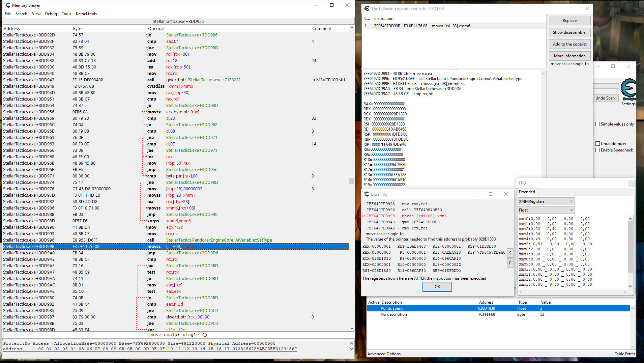Toggle Active checkbox for Points spent entry

click(372, 308)
